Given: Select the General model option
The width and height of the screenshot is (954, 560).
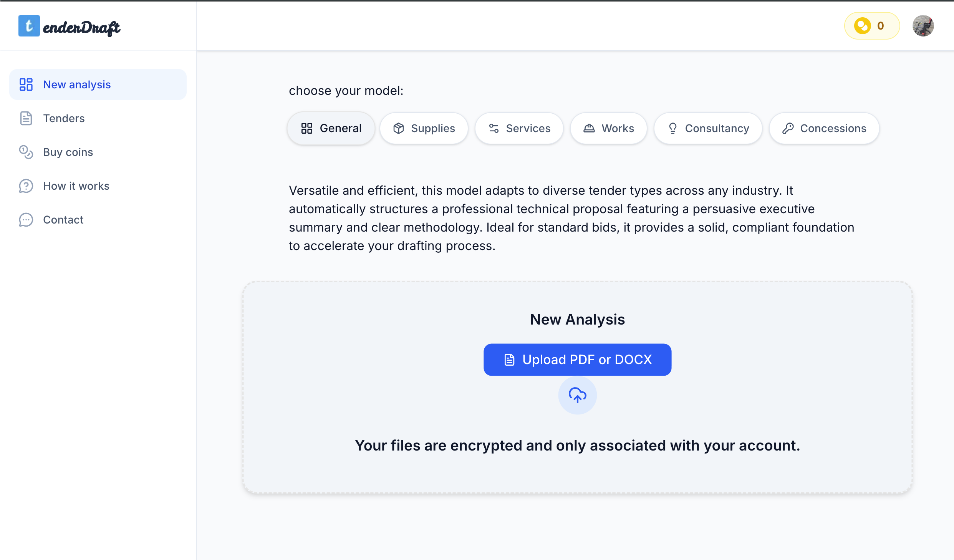Looking at the screenshot, I should (331, 128).
